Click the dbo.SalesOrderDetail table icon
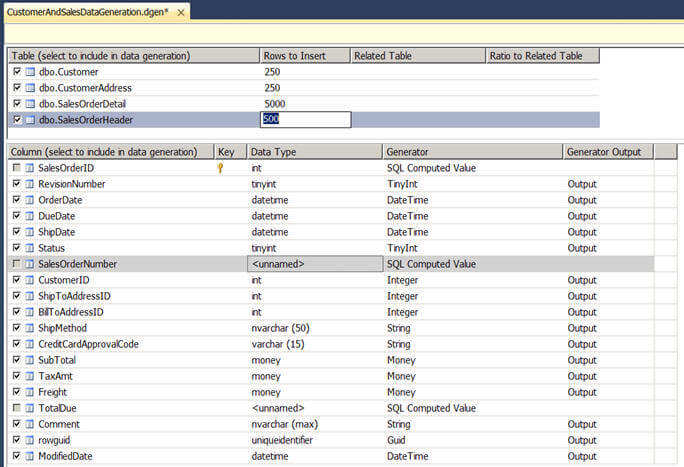This screenshot has width=684, height=467. [29, 104]
